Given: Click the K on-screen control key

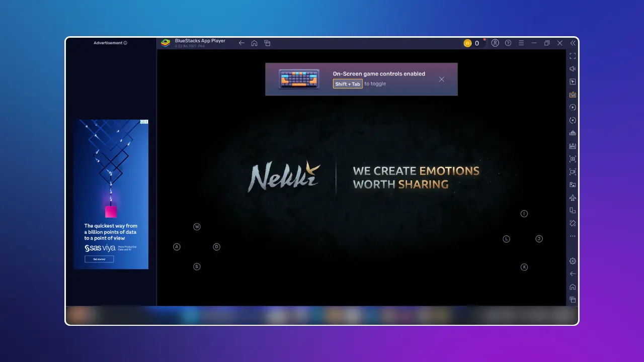Looking at the screenshot, I should (x=524, y=267).
